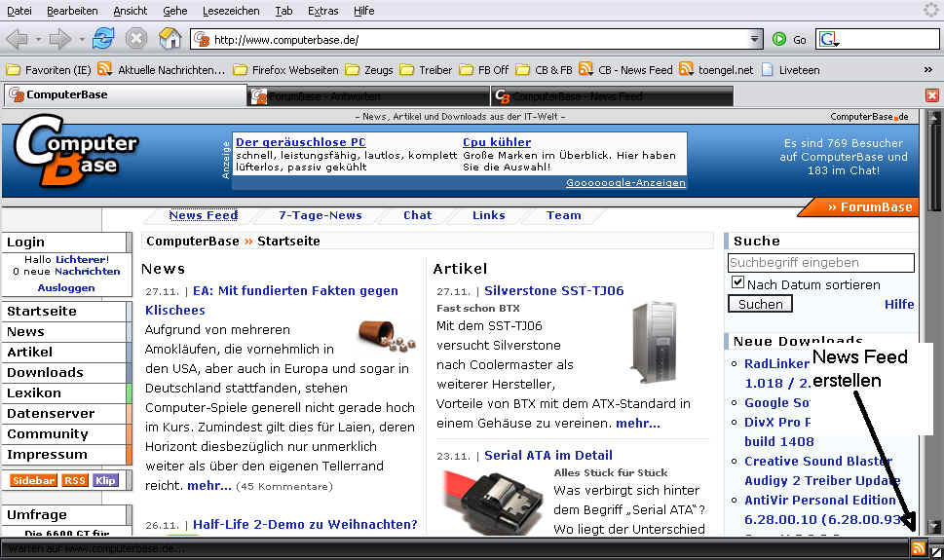The width and height of the screenshot is (944, 560).
Task: Open the search Hilfe link
Action: pyautogui.click(x=899, y=304)
